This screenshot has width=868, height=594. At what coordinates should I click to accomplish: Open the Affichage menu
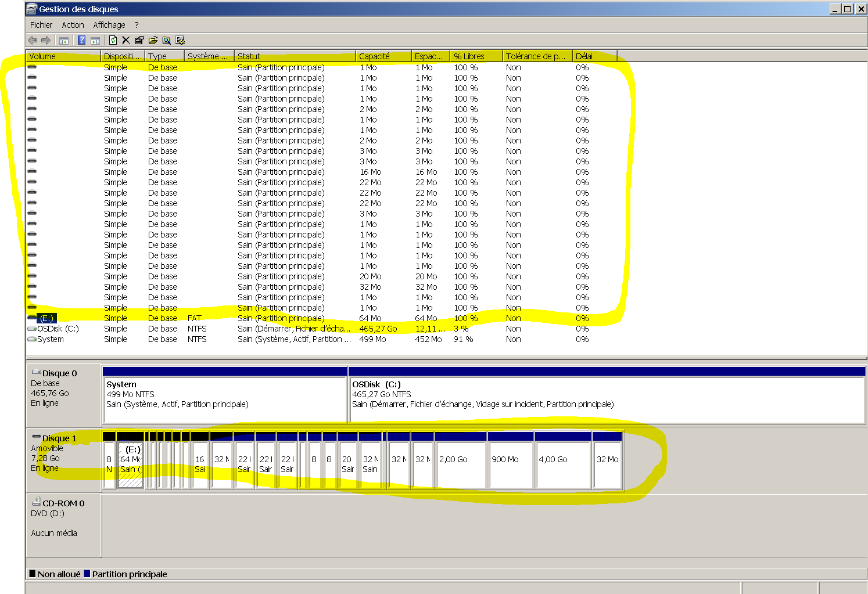[x=109, y=25]
